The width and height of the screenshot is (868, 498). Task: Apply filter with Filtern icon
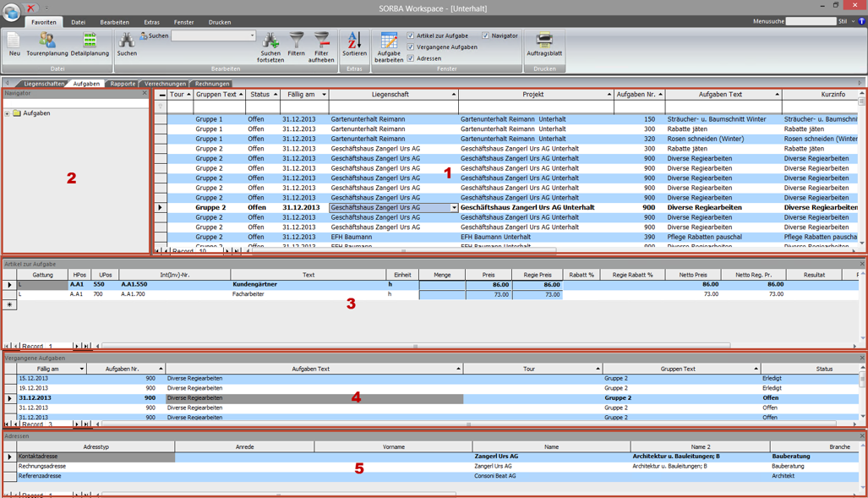[296, 41]
